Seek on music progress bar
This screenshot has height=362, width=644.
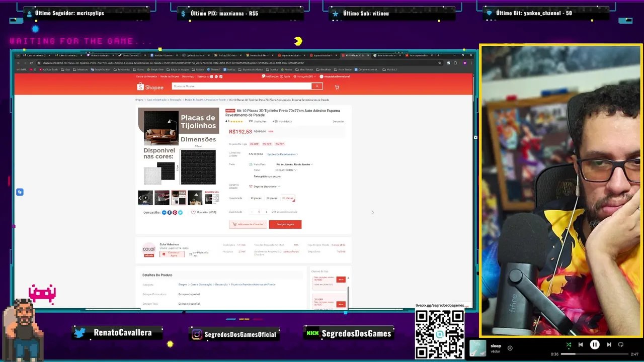[595, 354]
